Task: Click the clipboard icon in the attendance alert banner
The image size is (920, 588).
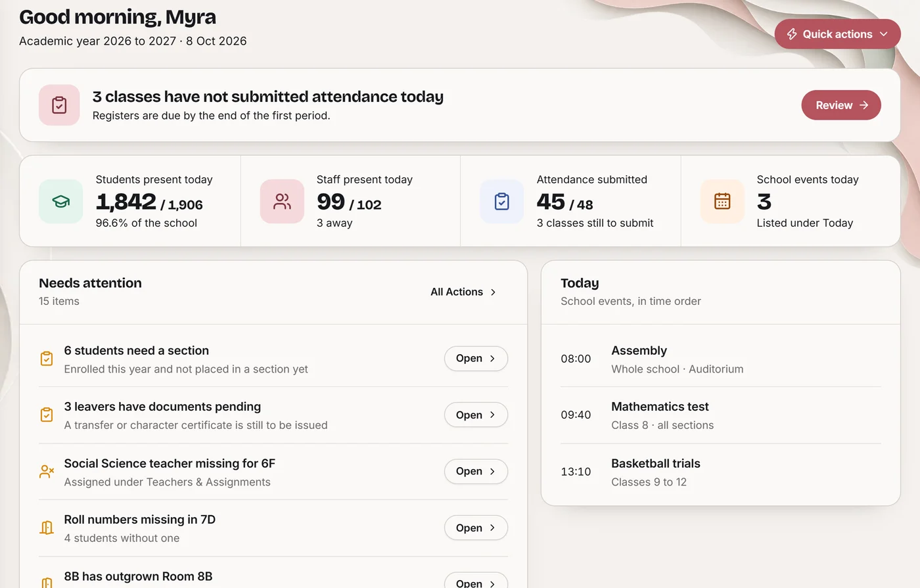Action: pyautogui.click(x=59, y=105)
